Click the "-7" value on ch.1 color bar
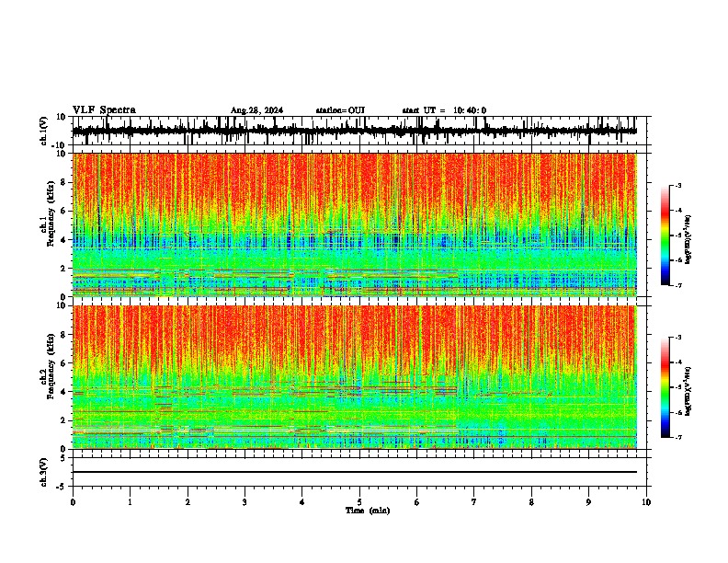Screen dimensions: 728x563 (x=677, y=285)
